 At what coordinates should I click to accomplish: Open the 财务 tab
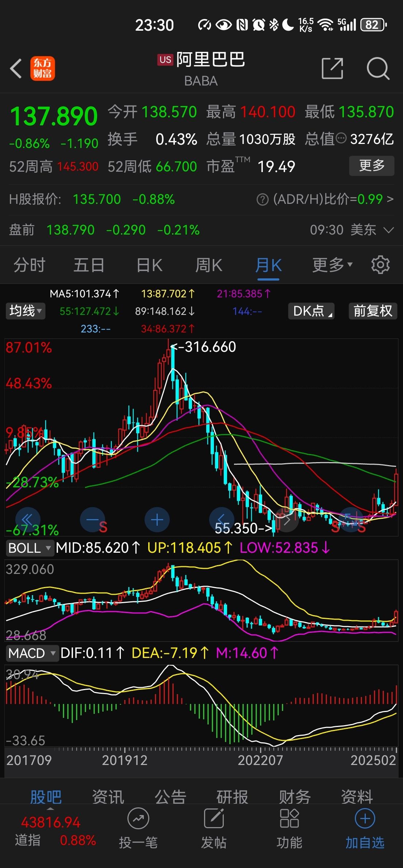click(x=295, y=797)
